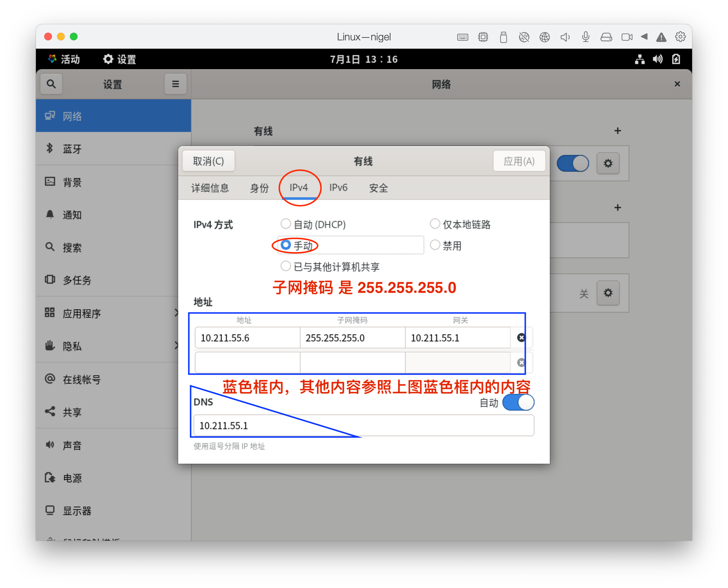
Task: Open the VM configuration gear in title bar
Action: (x=680, y=37)
